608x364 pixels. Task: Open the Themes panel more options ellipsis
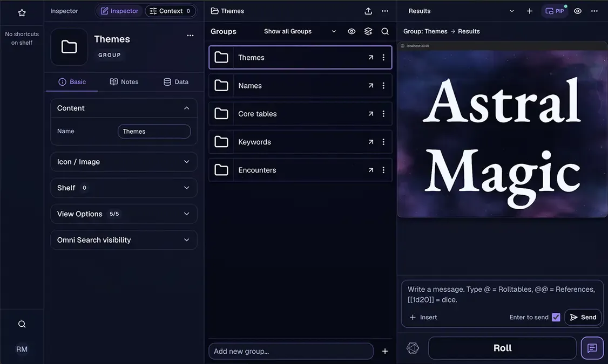pyautogui.click(x=384, y=11)
